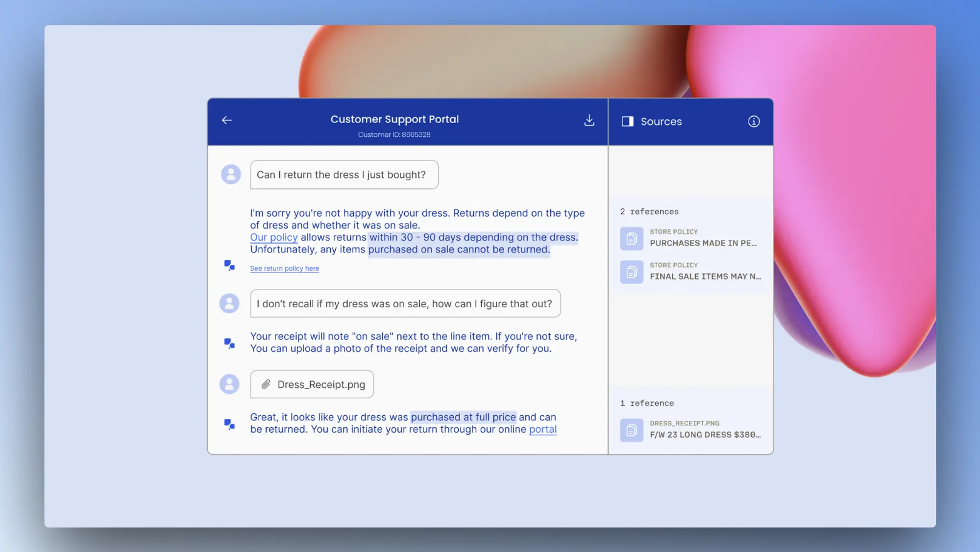980x552 pixels.
Task: Click highlighted 'purchased at full price' text
Action: 463,417
